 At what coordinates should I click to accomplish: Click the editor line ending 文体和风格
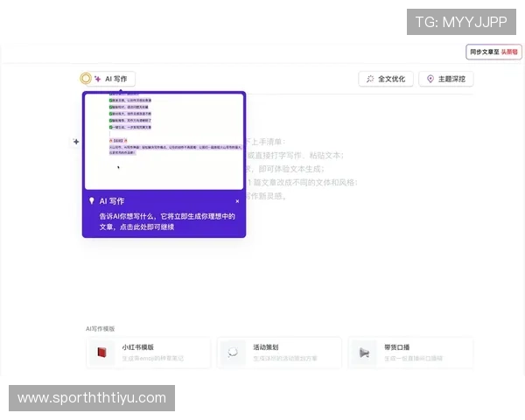click(302, 183)
